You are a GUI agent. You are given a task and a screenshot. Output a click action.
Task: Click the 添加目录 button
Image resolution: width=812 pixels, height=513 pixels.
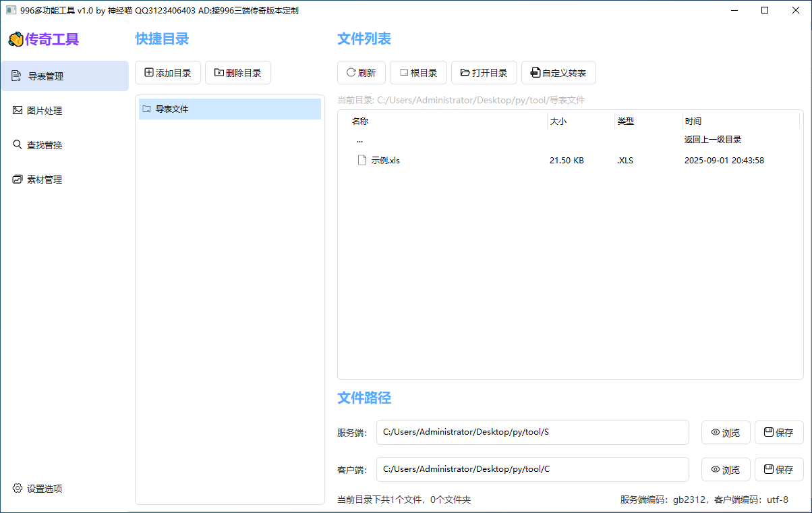[168, 73]
